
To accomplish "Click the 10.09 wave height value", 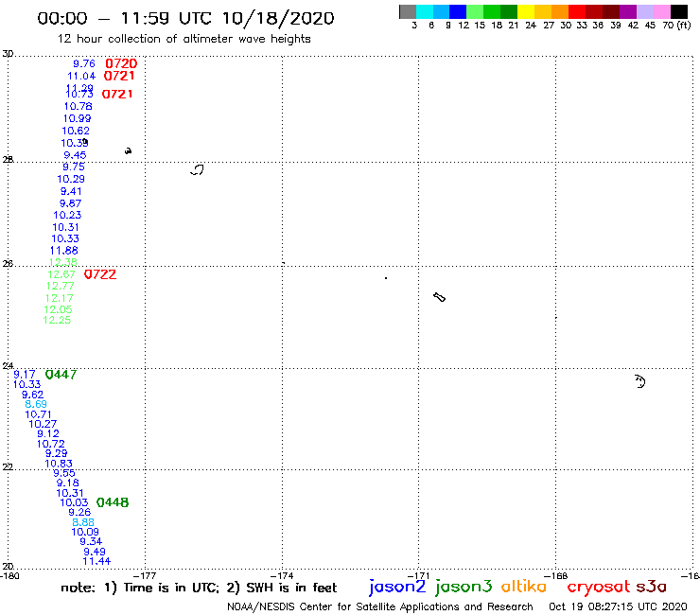I will coord(85,532).
